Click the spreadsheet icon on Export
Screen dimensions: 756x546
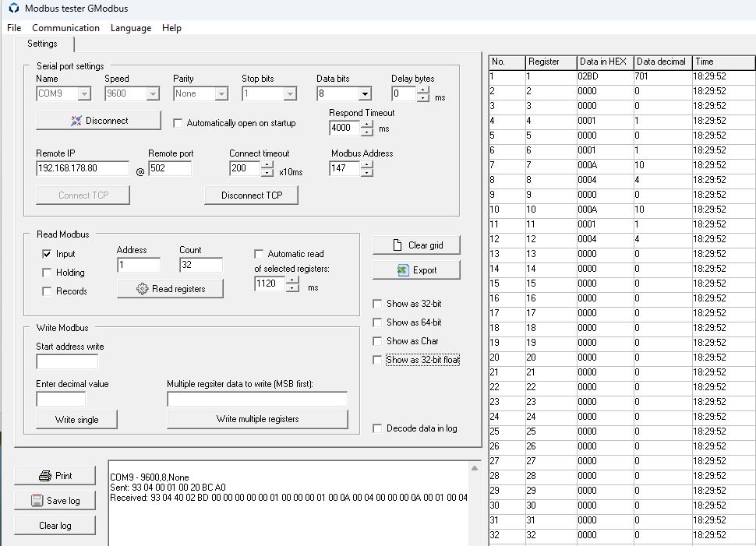[403, 270]
